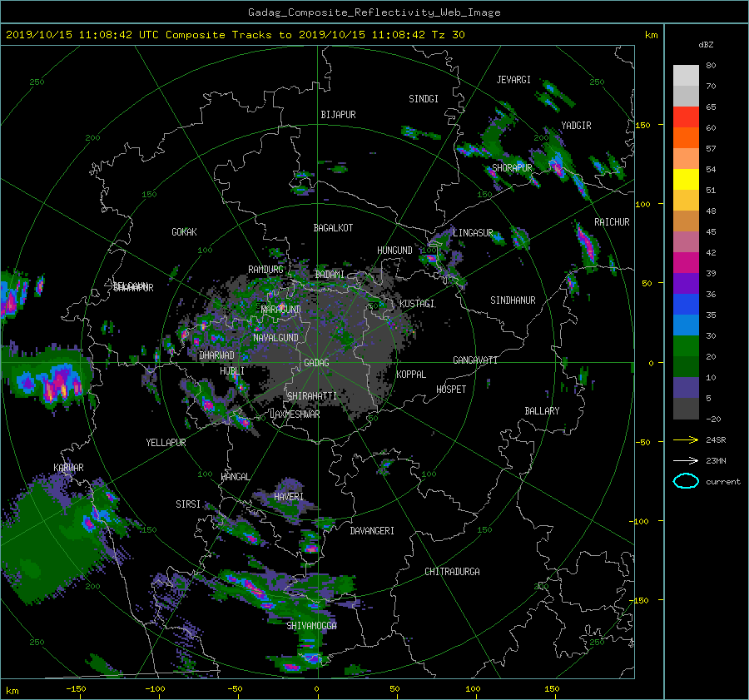Select the dark gray 5 dBZ swatch
749x700 pixels.
(x=686, y=409)
